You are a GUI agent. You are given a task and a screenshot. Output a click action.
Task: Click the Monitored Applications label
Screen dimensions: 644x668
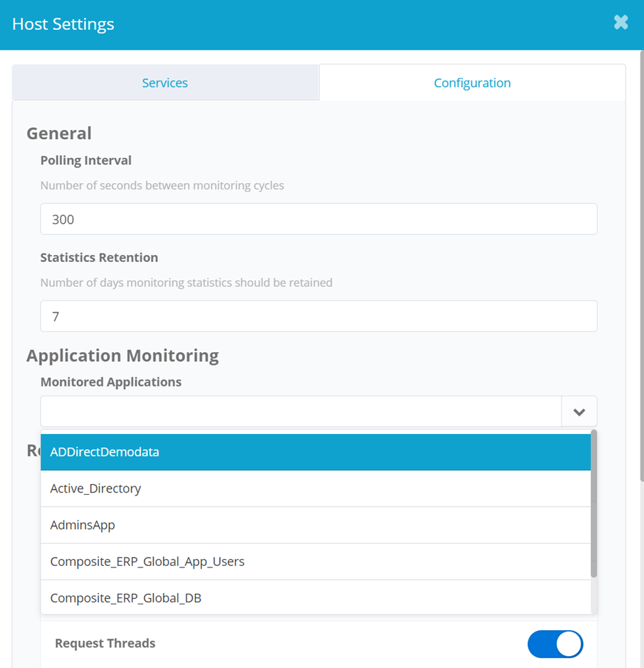point(111,382)
